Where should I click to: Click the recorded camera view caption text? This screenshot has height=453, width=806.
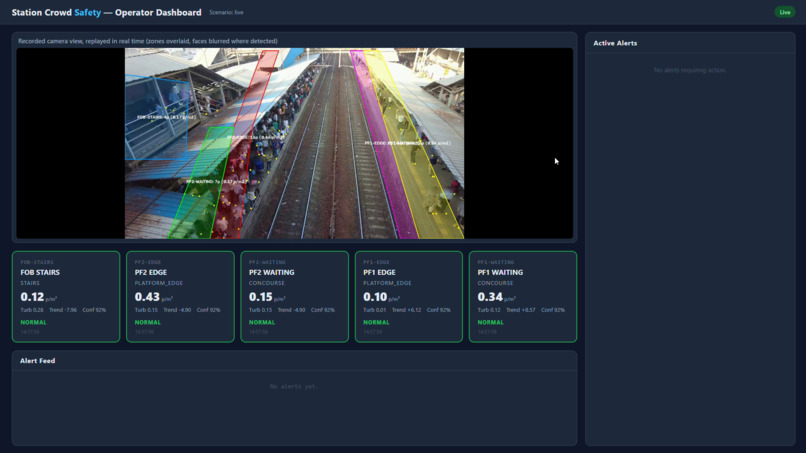[x=148, y=41]
